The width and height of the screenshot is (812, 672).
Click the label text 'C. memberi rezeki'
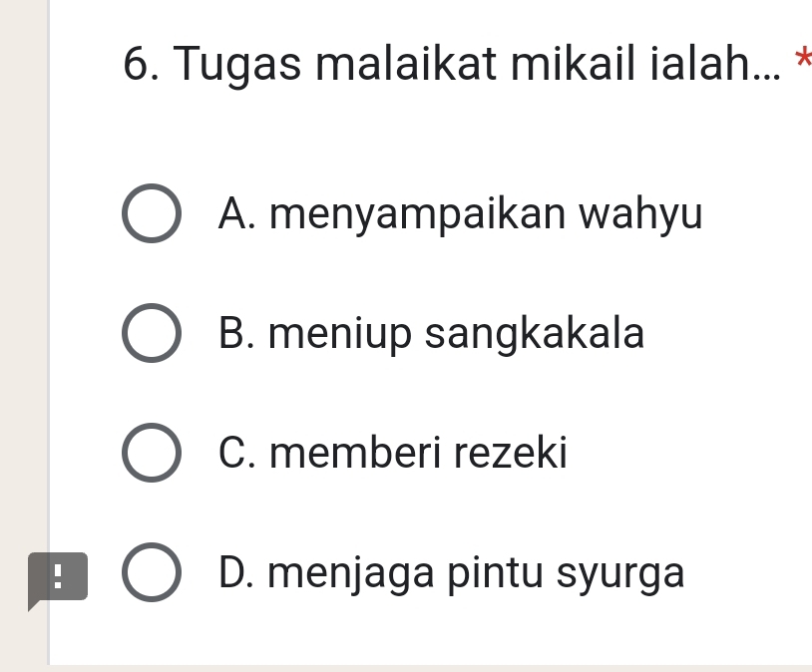pyautogui.click(x=392, y=454)
